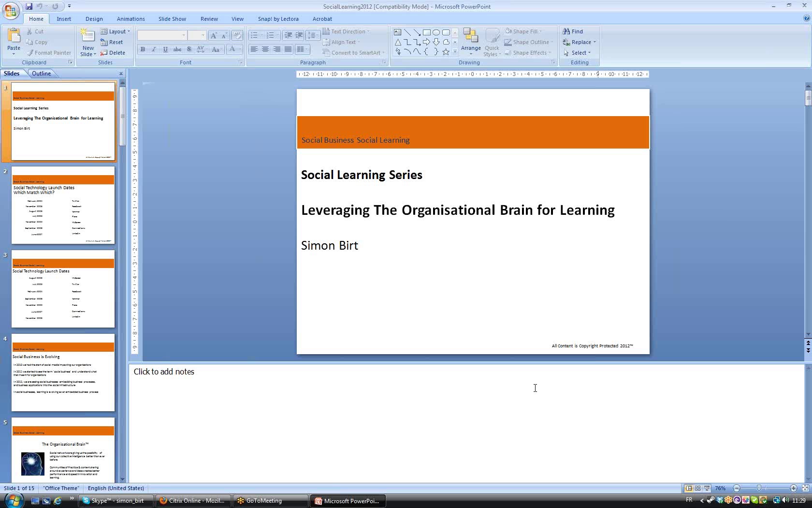Viewport: 812px width, 508px height.
Task: Select the 5-point star shape
Action: (446, 52)
